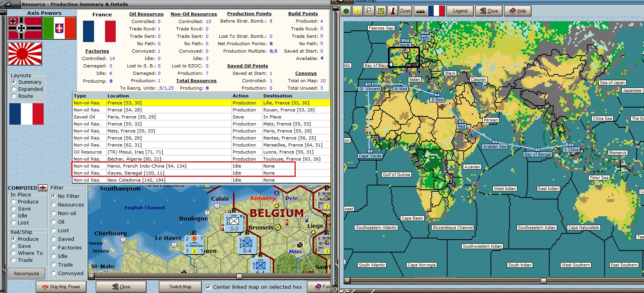
Task: Click the white flag icon in global map toolbar
Action: [x=369, y=11]
